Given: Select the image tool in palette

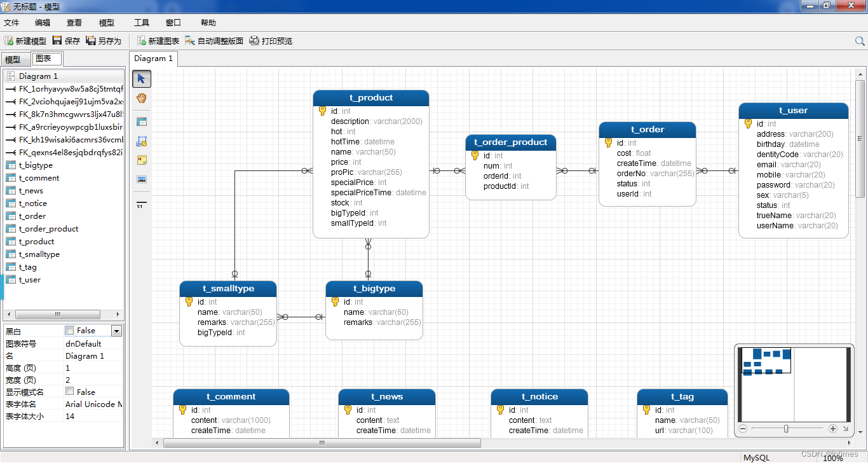Looking at the screenshot, I should click(x=142, y=179).
